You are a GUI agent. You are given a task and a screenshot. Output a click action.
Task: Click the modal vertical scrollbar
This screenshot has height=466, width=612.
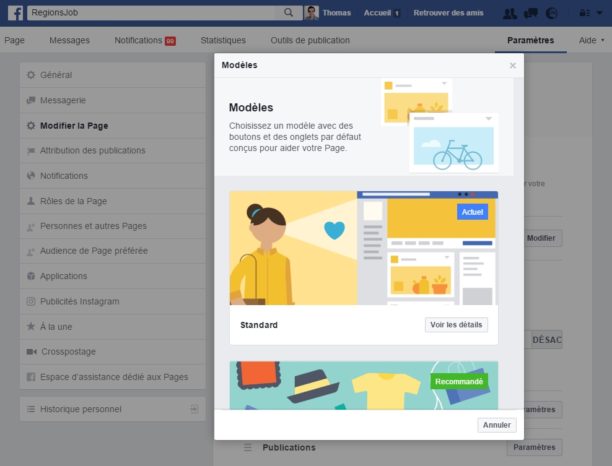518,243
